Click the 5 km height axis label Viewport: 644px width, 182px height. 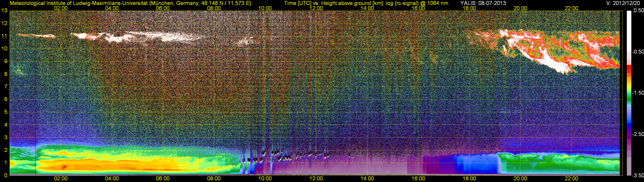point(6,112)
